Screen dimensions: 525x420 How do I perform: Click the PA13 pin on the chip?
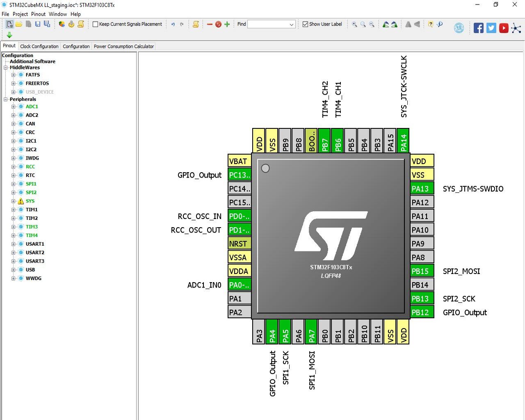click(422, 189)
